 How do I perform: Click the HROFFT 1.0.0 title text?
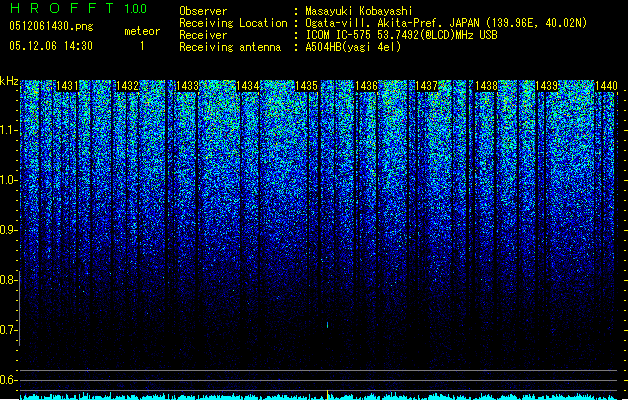pos(78,8)
